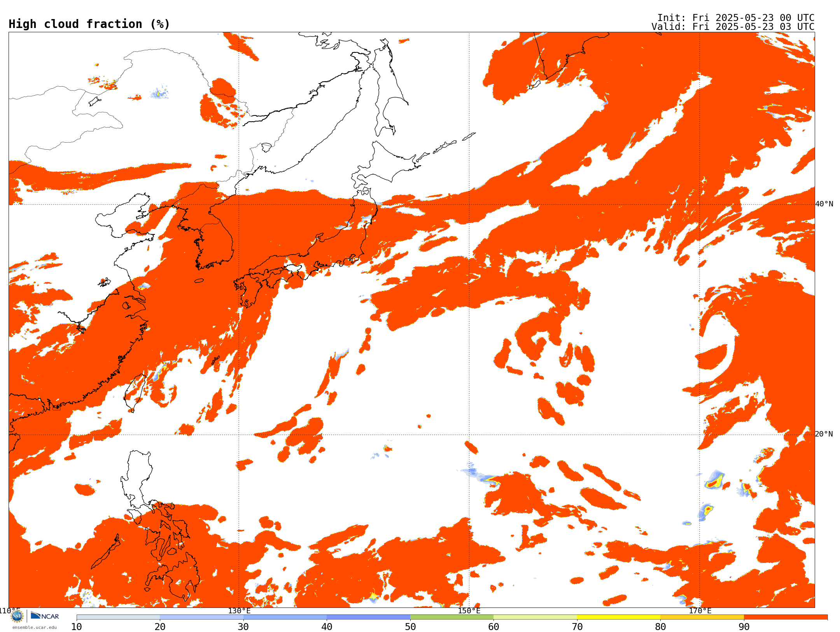Click the 40–50 periwinkle colorbar segment
Screen dimensions: 840x632
pos(369,617)
